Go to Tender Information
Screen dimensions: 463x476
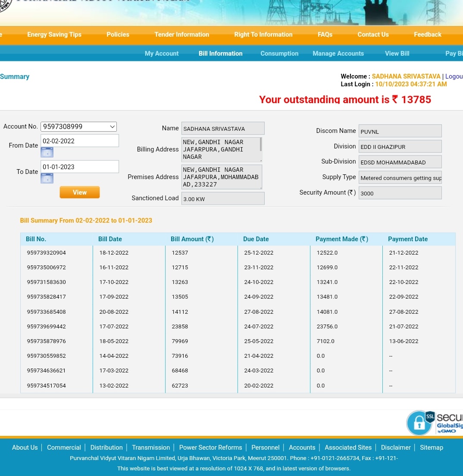[x=181, y=35]
